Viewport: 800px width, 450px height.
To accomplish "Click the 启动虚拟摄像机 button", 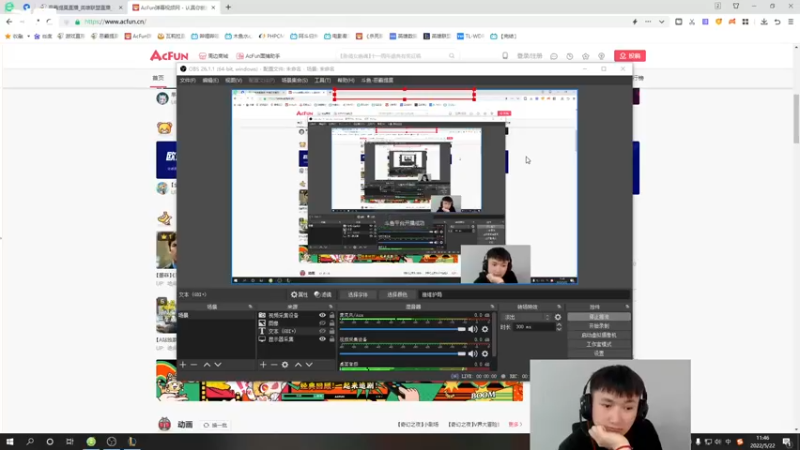I will pos(599,335).
